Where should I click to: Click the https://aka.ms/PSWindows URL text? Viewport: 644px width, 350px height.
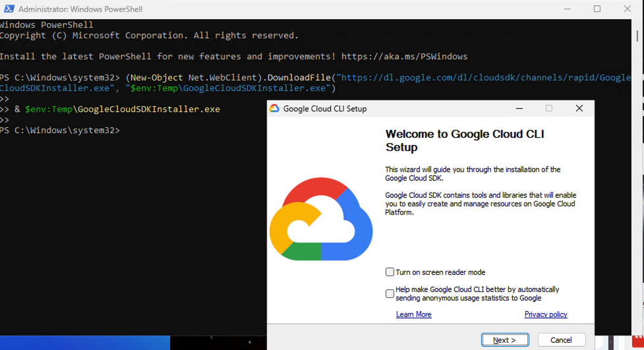404,56
